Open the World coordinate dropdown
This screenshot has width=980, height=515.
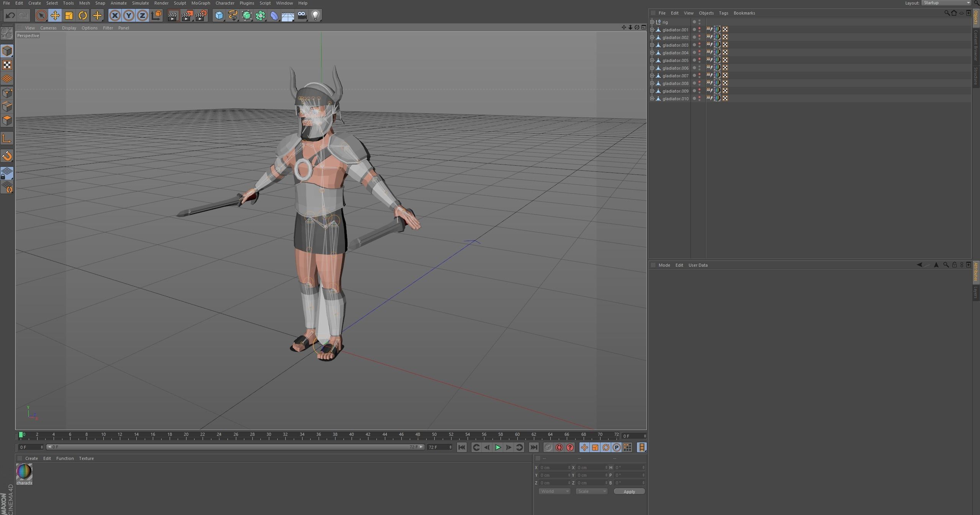pyautogui.click(x=555, y=492)
